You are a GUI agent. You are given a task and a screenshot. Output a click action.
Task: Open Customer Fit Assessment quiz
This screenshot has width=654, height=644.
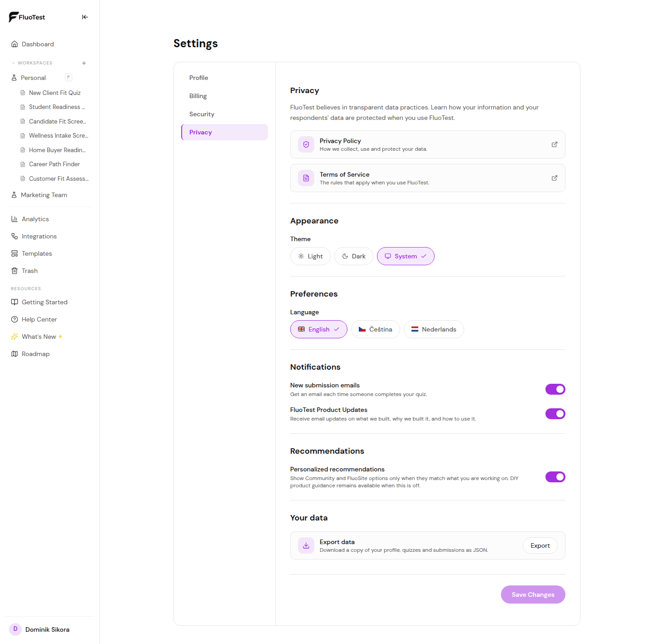click(x=54, y=178)
